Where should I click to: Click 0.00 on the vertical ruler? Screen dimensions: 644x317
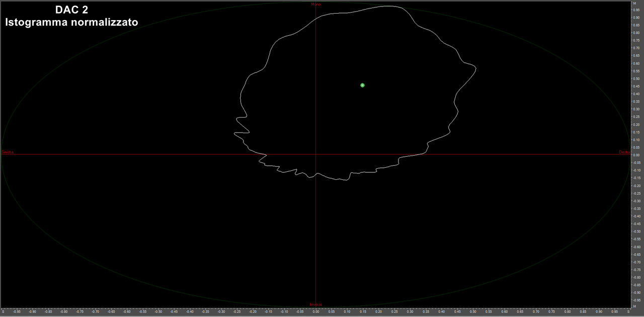click(636, 155)
